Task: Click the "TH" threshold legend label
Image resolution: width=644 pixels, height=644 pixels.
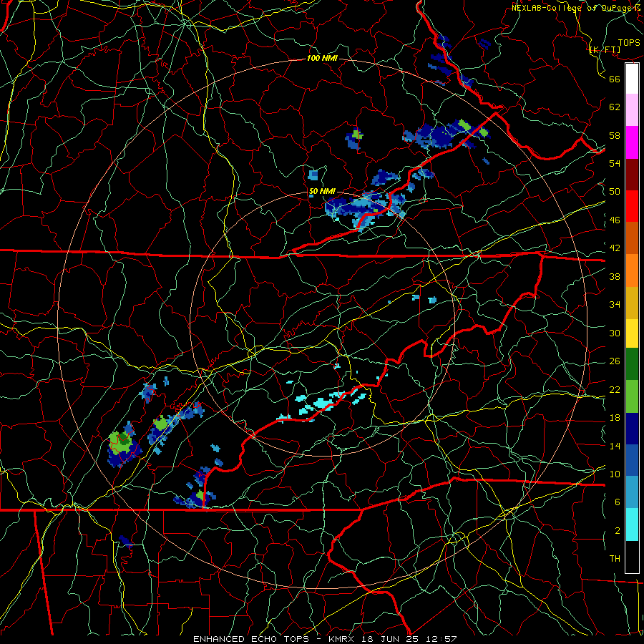Action: coord(615,559)
